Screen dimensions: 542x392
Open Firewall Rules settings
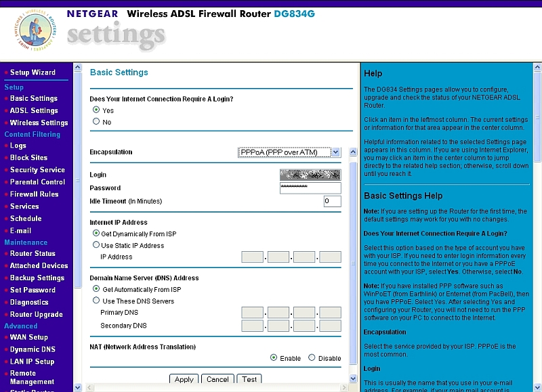click(35, 194)
